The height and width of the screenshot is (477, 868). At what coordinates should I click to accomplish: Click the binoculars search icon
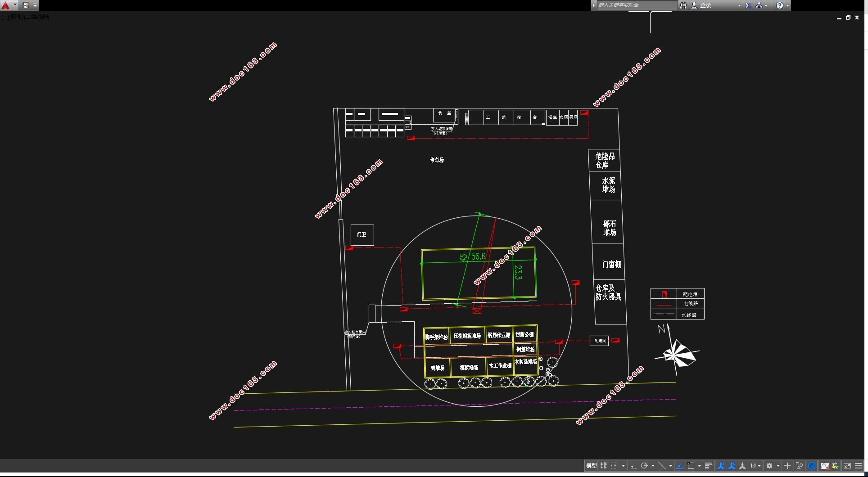(x=683, y=5)
